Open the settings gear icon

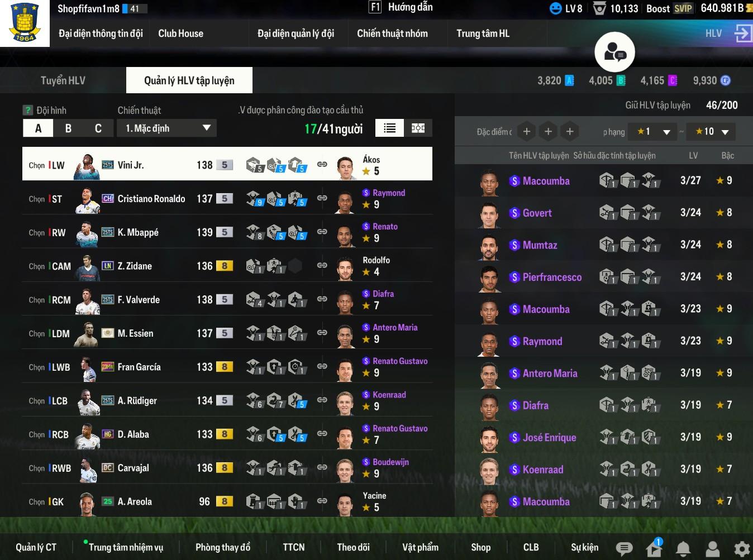(742, 549)
